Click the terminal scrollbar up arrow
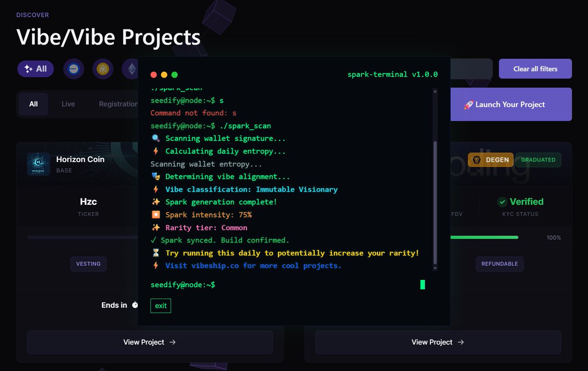Image resolution: width=588 pixels, height=371 pixels. [435, 91]
